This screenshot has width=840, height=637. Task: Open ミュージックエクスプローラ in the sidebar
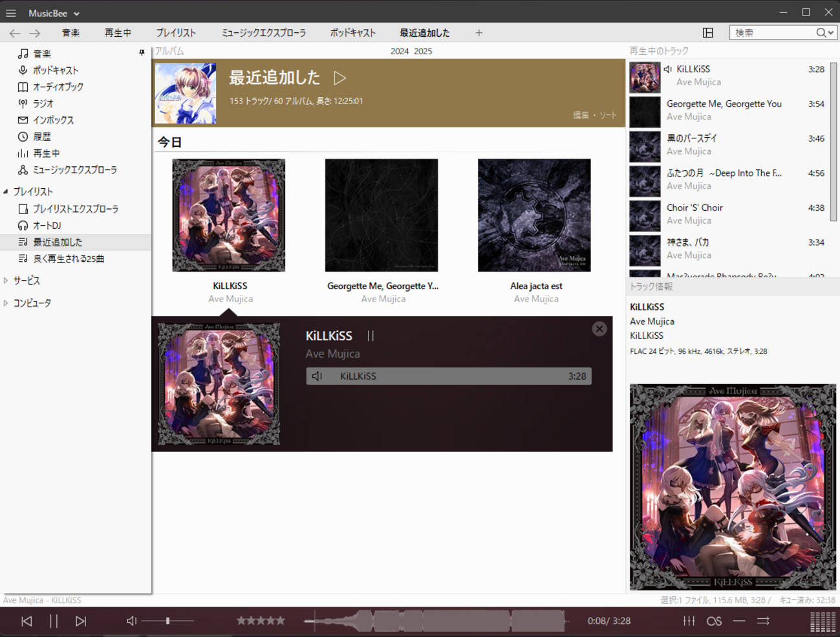coord(76,170)
